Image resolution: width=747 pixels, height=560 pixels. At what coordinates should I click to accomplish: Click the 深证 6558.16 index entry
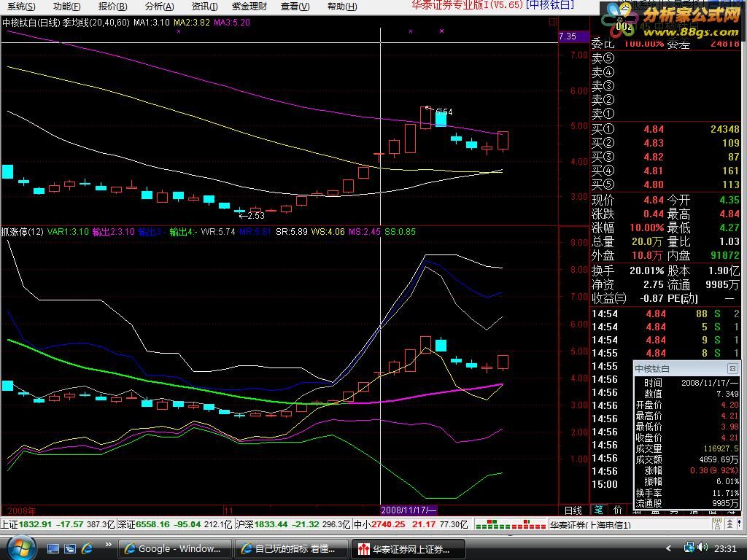point(175,524)
